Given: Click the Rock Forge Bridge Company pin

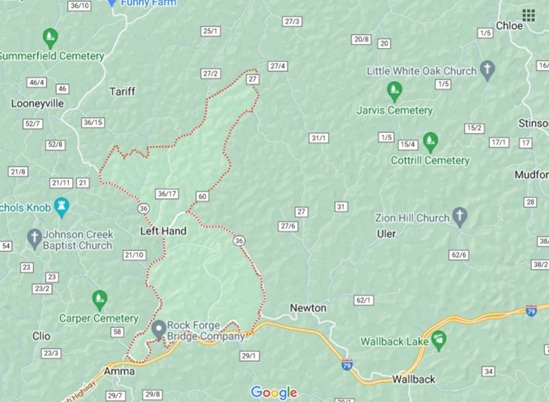Looking at the screenshot, I should point(159,330).
